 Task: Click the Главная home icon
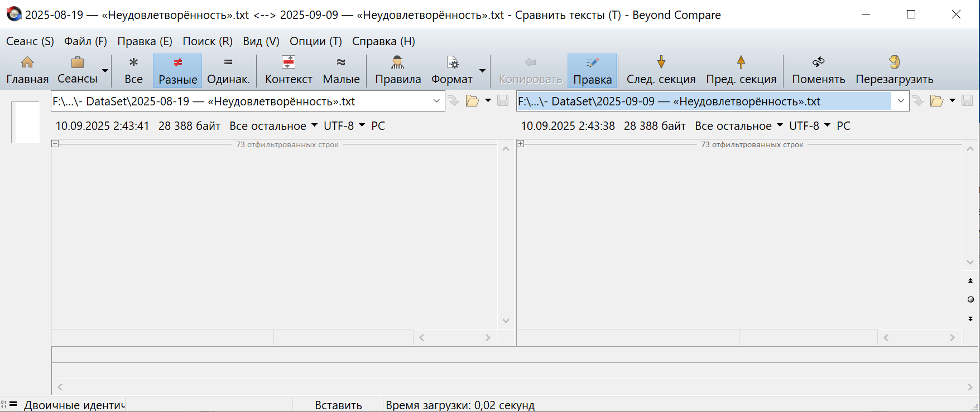27,62
